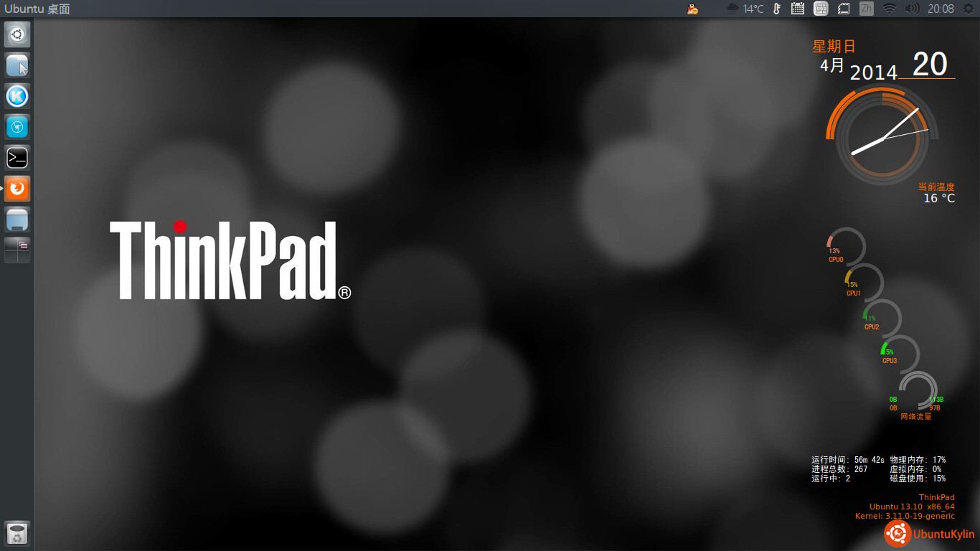Open the Wi-Fi network menu

(x=890, y=9)
